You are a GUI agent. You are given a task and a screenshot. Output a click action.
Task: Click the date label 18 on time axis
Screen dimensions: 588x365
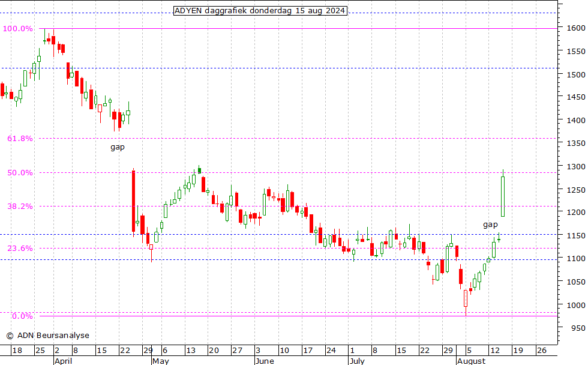coord(17,351)
